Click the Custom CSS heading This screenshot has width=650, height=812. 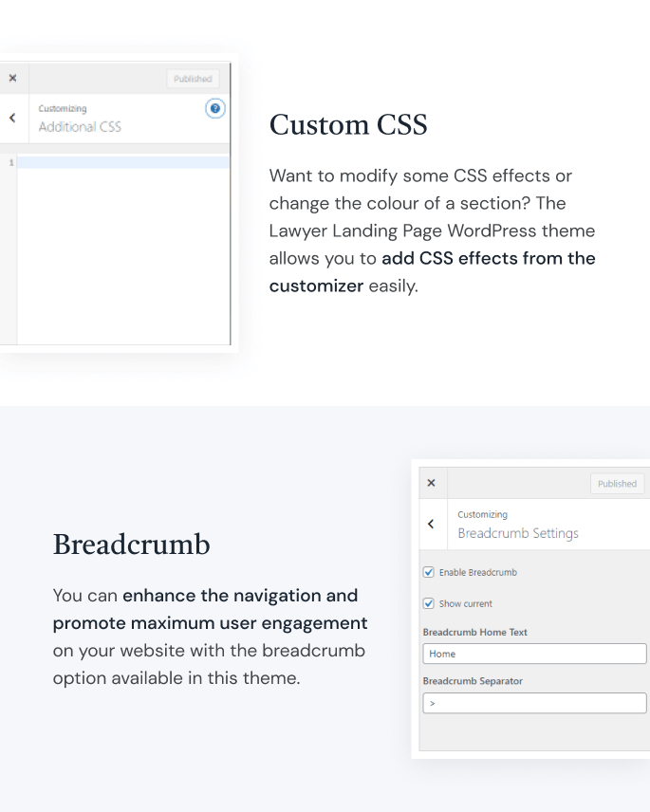click(x=348, y=125)
